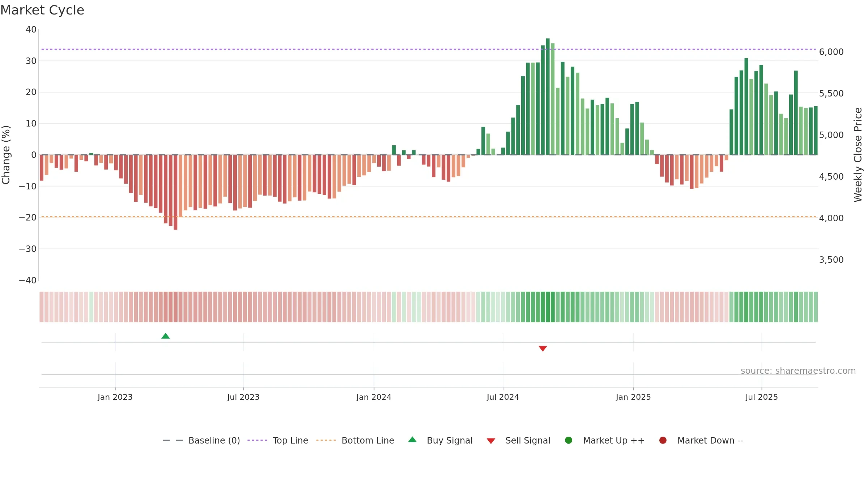Click the 30 tick on Change axis

point(31,61)
